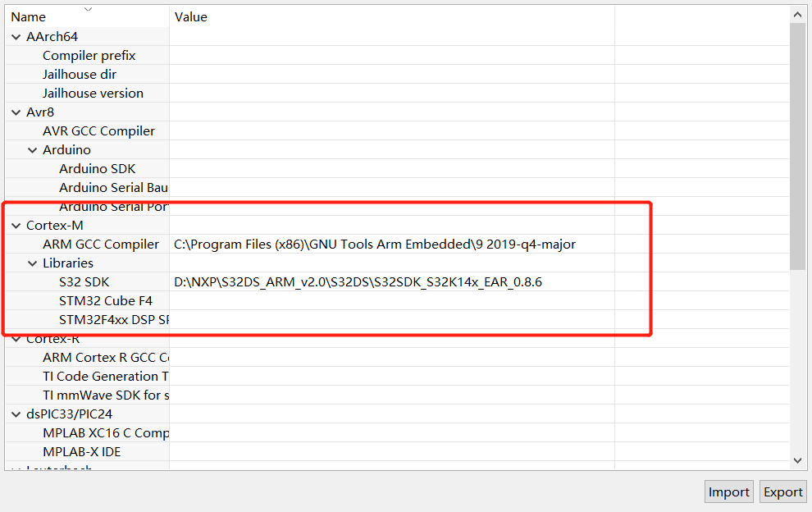812x512 pixels.
Task: Click the Cortex-M label
Action: pyautogui.click(x=54, y=226)
